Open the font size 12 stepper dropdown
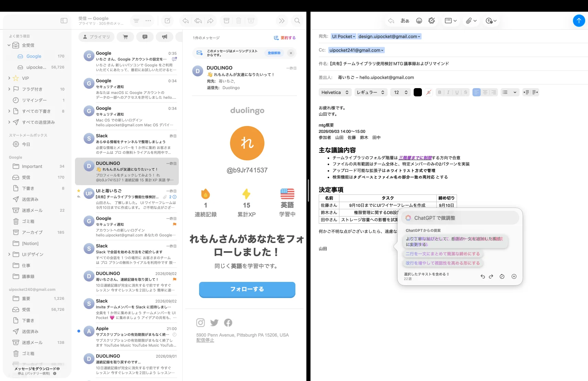Image resolution: width=588 pixels, height=381 pixels. pos(401,92)
